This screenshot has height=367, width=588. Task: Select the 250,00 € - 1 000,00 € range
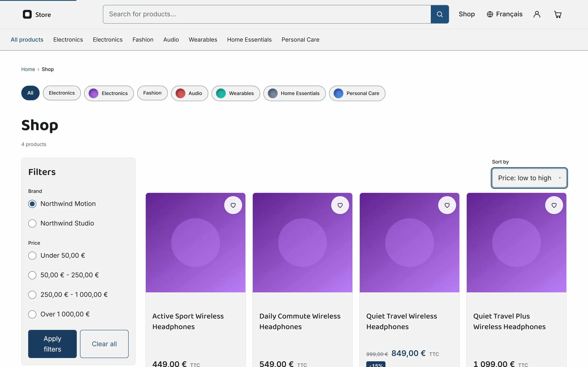[x=32, y=295]
